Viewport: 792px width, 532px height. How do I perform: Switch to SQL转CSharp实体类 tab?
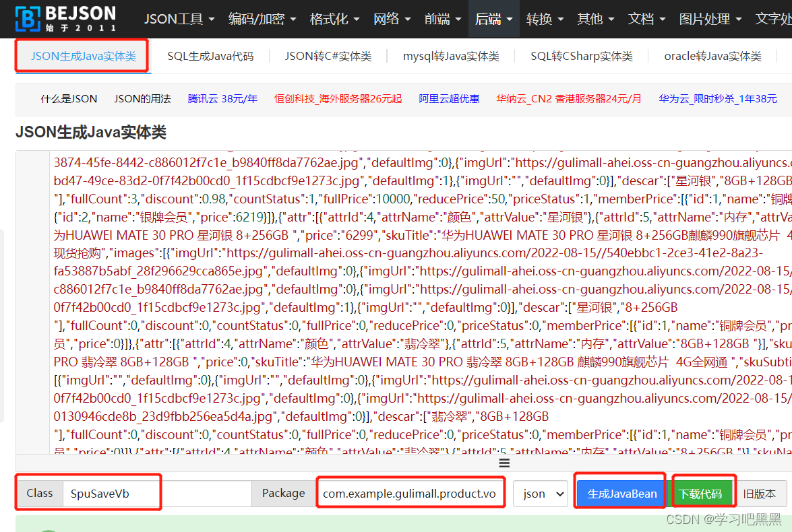point(582,56)
